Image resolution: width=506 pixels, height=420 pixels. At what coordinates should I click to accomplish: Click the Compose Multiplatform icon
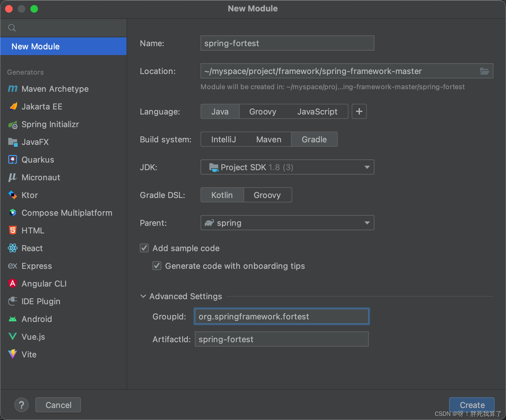tap(13, 213)
